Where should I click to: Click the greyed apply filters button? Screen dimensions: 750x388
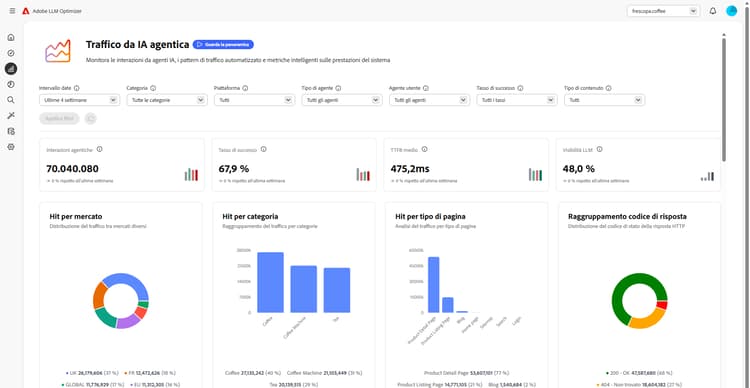coord(59,118)
